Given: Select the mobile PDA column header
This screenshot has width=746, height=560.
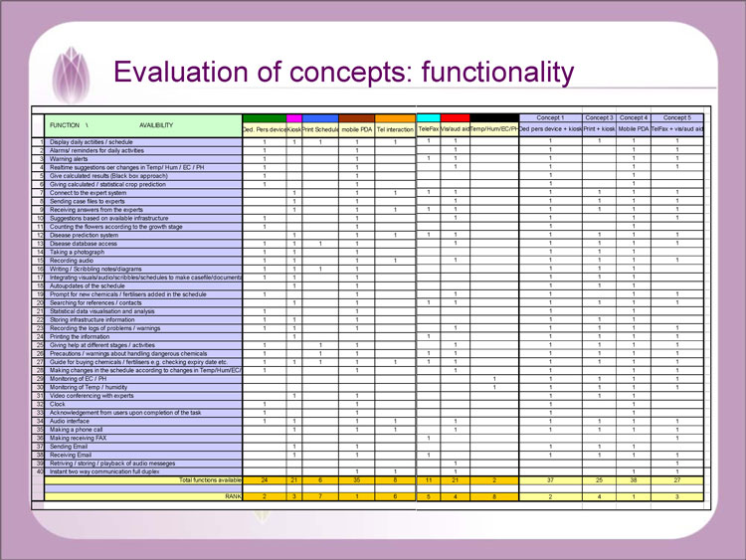Looking at the screenshot, I should pyautogui.click(x=356, y=129).
